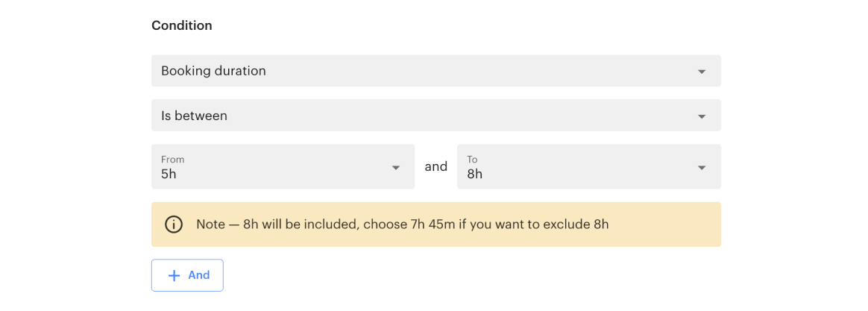Click the 5h value text

tap(169, 175)
